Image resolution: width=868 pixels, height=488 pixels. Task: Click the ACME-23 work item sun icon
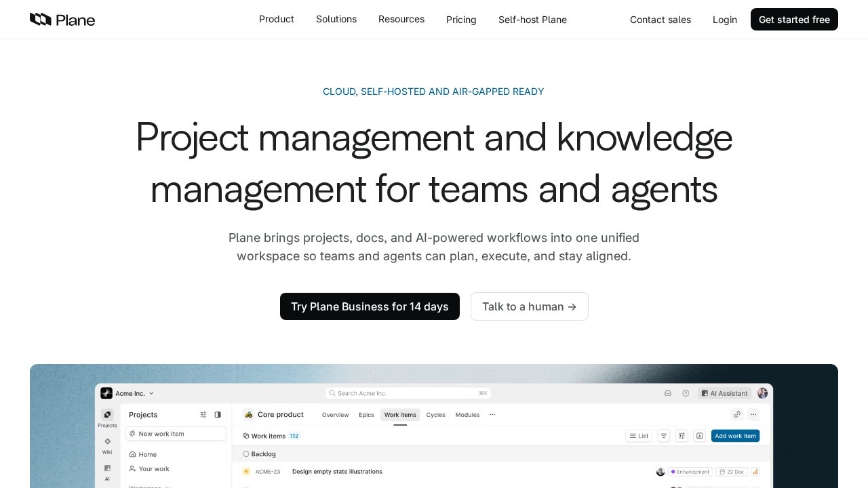click(246, 472)
